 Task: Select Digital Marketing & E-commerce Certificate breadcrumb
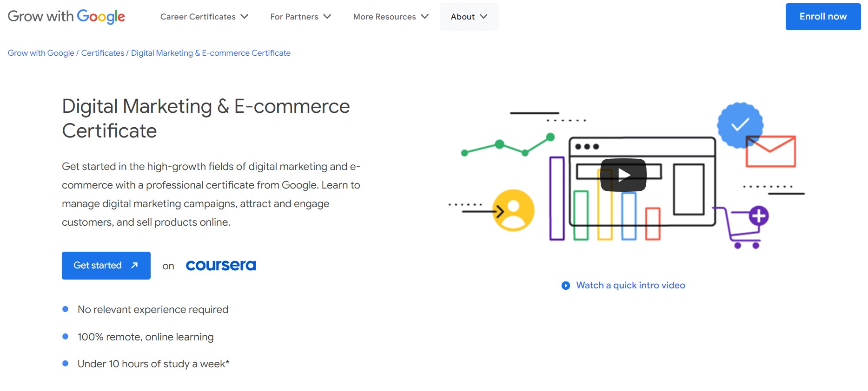pyautogui.click(x=211, y=53)
